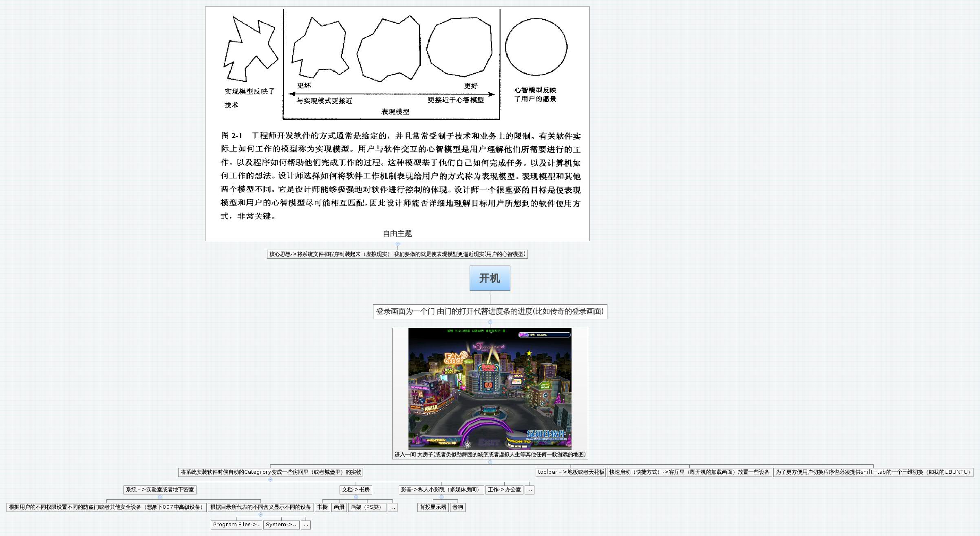Select the 开机 central topic
The height and width of the screenshot is (536, 980).
click(x=490, y=278)
